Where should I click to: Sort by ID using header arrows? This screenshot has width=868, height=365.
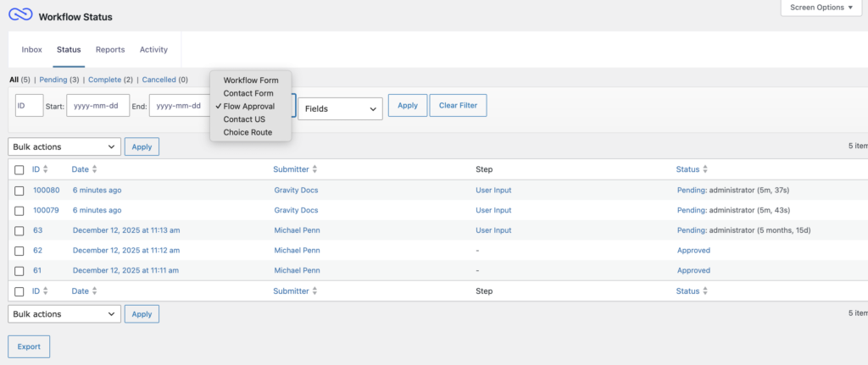(46, 169)
